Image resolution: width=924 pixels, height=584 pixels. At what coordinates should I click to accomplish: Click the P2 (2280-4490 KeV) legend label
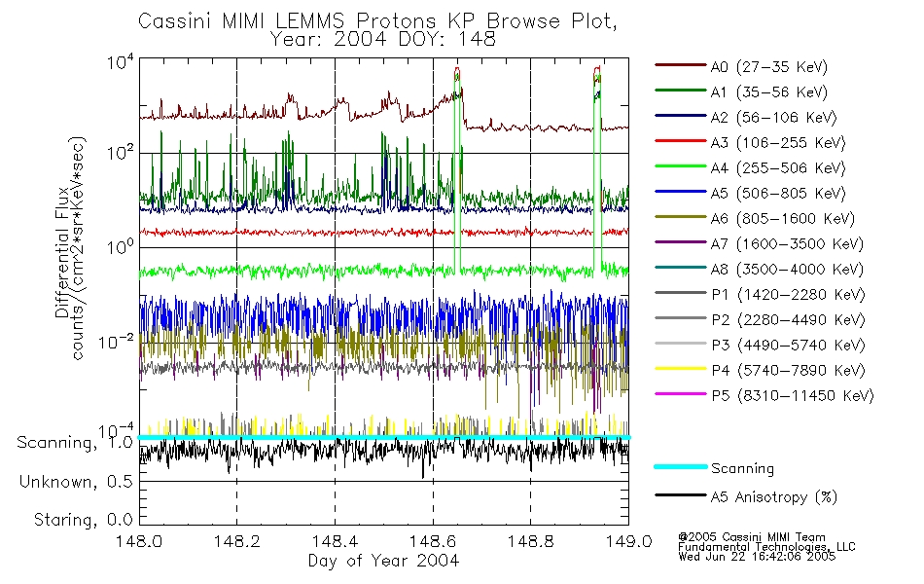point(788,319)
